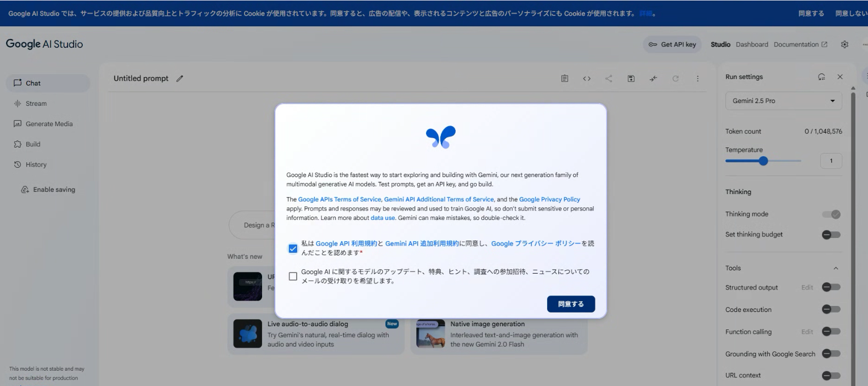
Task: Click the Save prompt floppy icon
Action: [x=631, y=78]
